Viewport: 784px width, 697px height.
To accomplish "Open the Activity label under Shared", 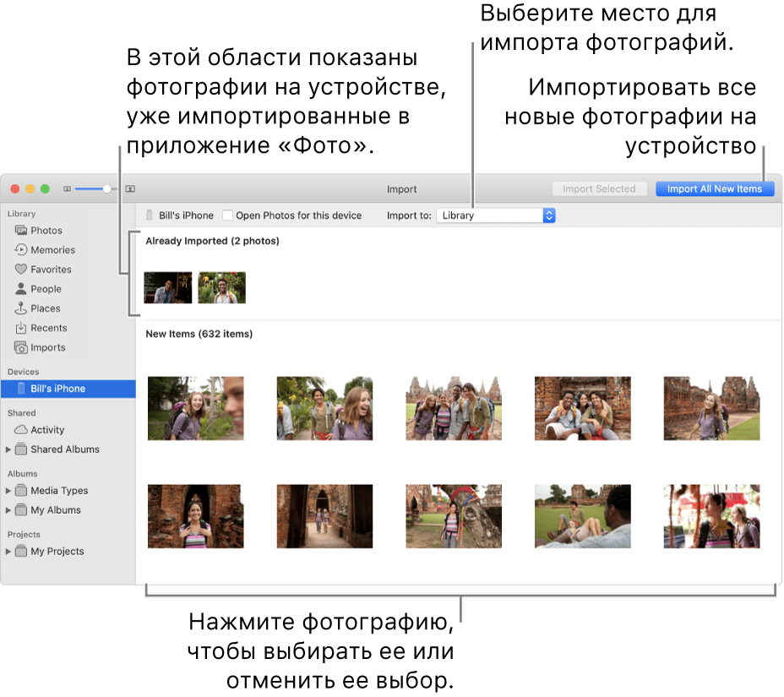I will (x=47, y=430).
